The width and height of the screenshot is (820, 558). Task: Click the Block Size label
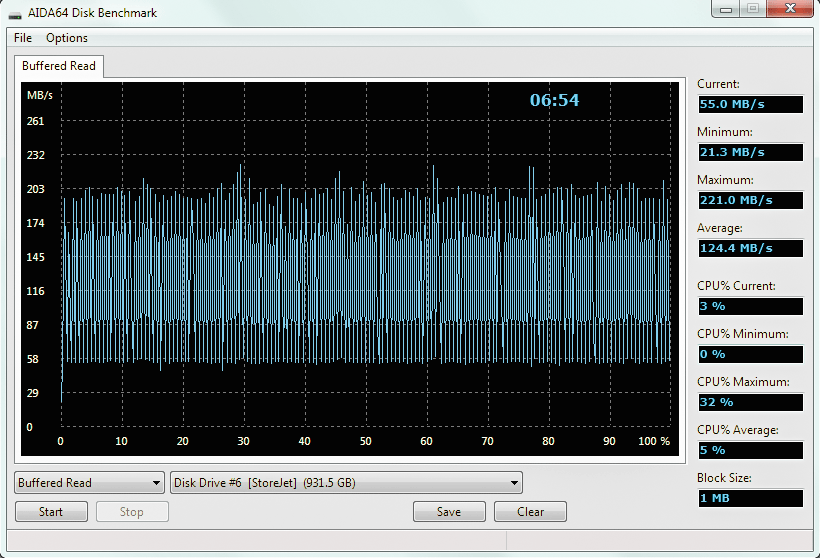coord(724,478)
